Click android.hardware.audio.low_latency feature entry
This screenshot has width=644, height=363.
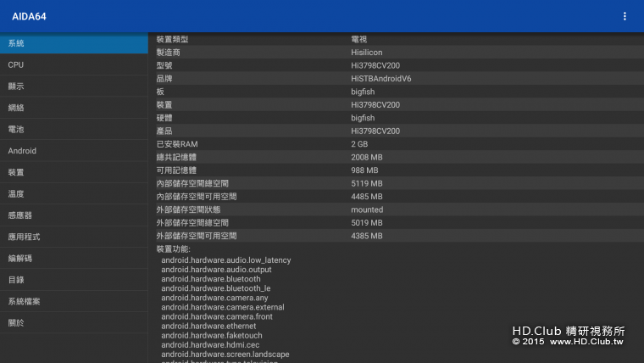point(226,260)
